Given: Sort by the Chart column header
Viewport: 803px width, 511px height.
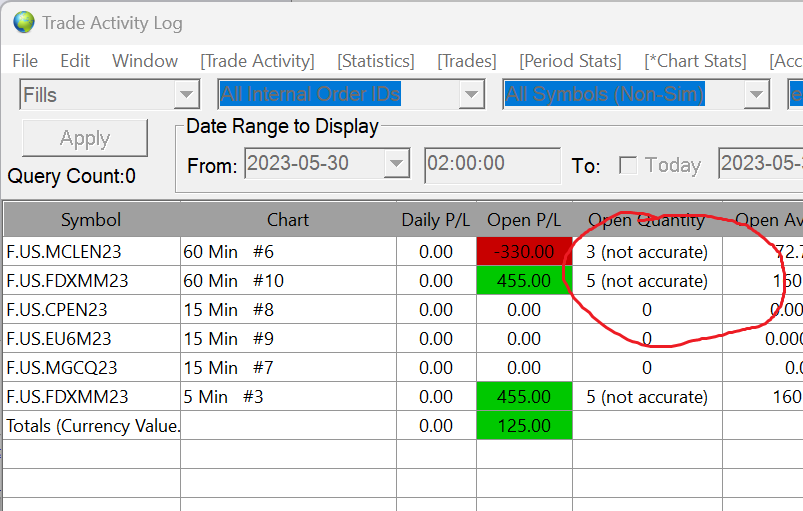Looking at the screenshot, I should pos(288,220).
